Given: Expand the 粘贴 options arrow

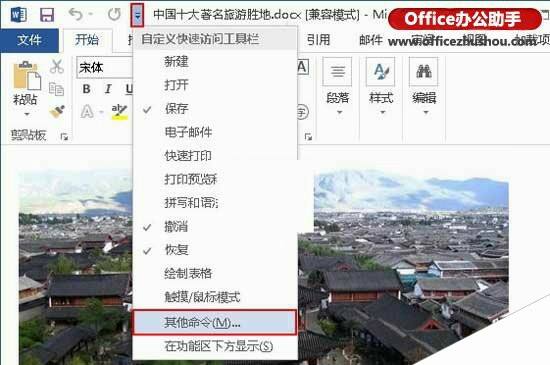Looking at the screenshot, I should point(27,114).
